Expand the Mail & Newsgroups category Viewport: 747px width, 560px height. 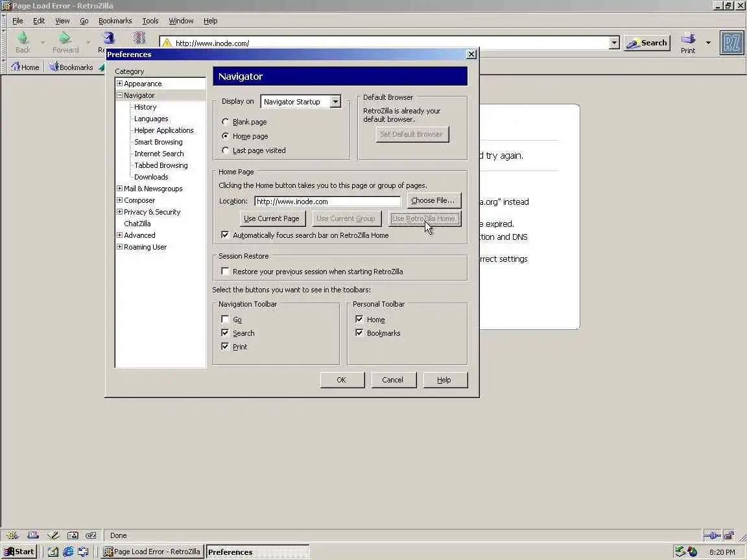[x=119, y=189]
